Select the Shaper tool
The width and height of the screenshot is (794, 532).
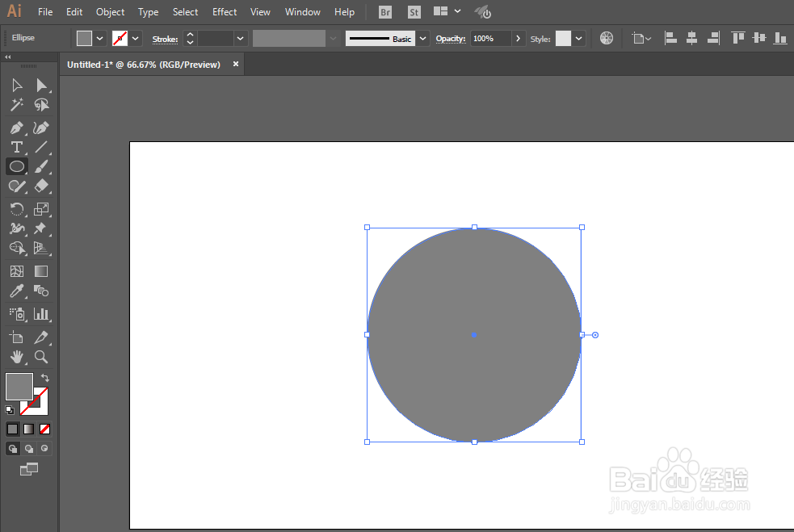(x=17, y=186)
